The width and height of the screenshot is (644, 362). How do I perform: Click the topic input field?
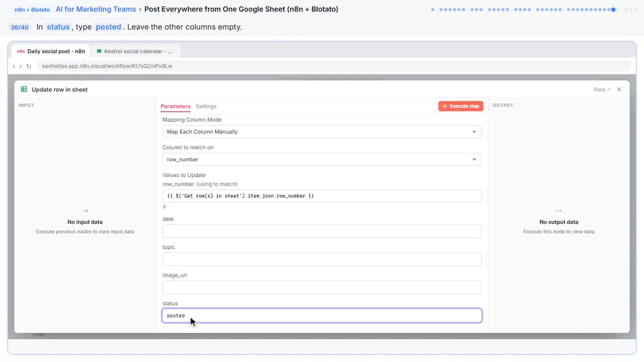tap(321, 259)
